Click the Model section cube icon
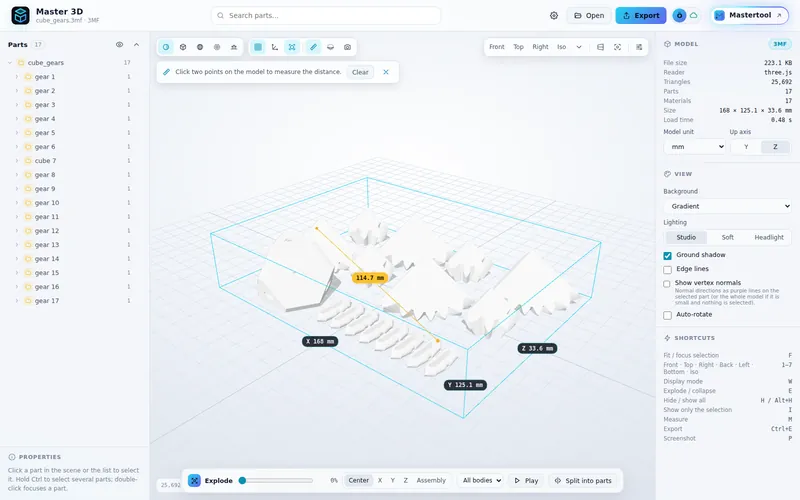 coord(667,44)
